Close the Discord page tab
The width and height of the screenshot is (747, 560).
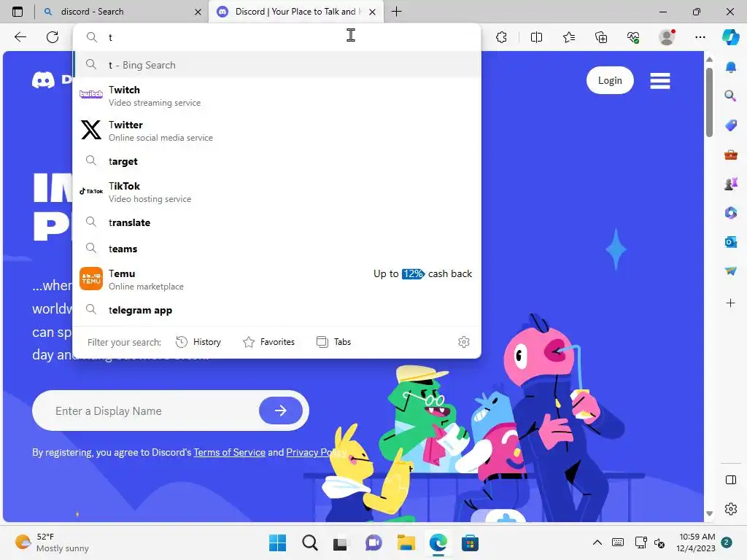tap(373, 12)
